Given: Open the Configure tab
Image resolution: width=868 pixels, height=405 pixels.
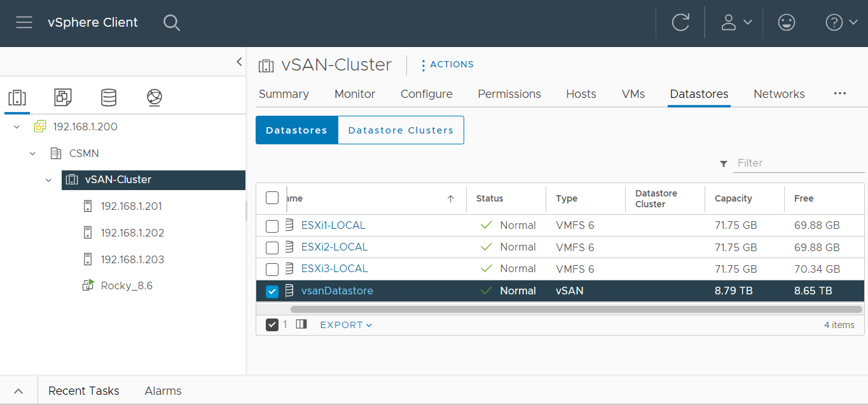Looking at the screenshot, I should [427, 94].
